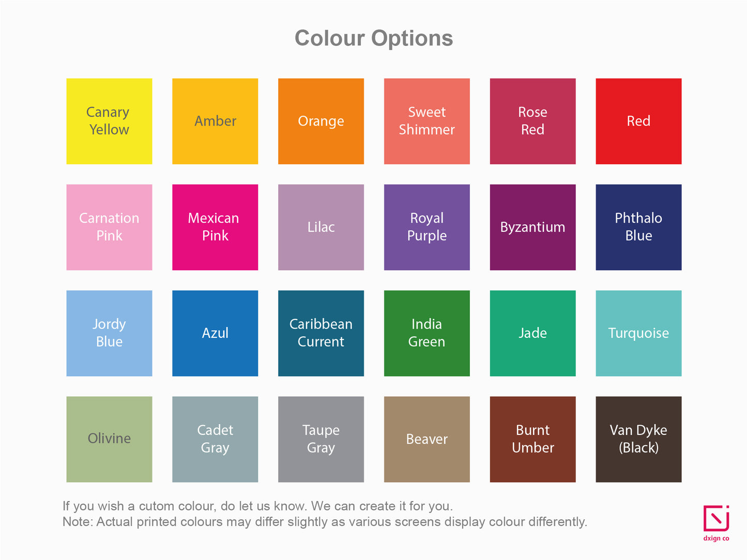Image resolution: width=747 pixels, height=560 pixels.
Task: Choose the Orange colour swatch
Action: 321,121
